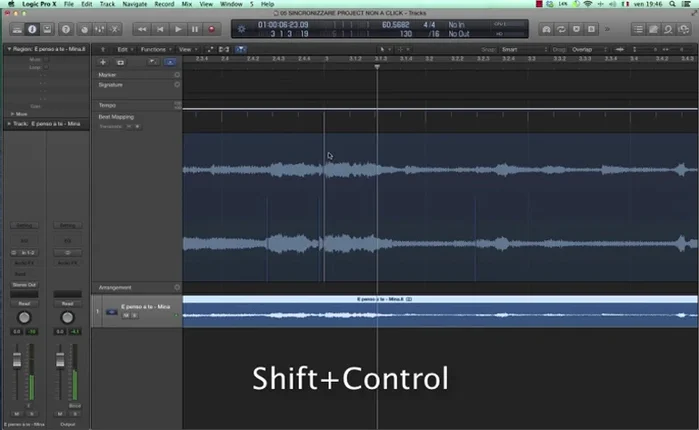The width and height of the screenshot is (699, 430).
Task: Open Quick Help question-mark button
Action: (66, 29)
